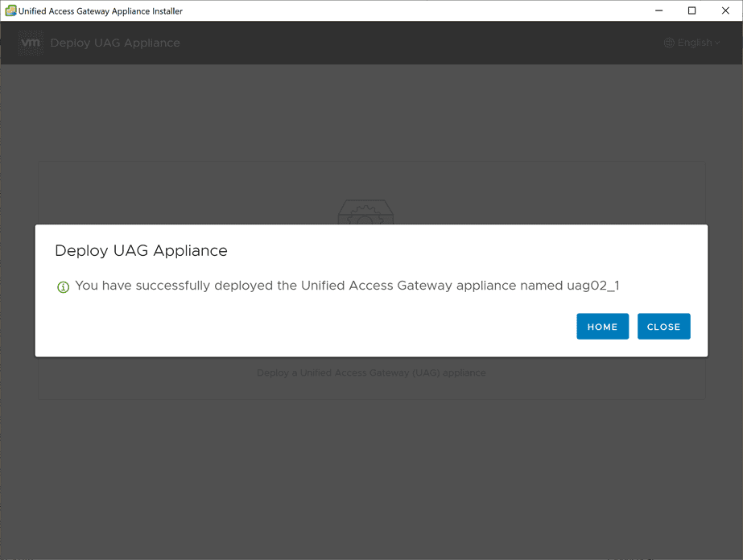Open the English language dropdown

point(691,43)
